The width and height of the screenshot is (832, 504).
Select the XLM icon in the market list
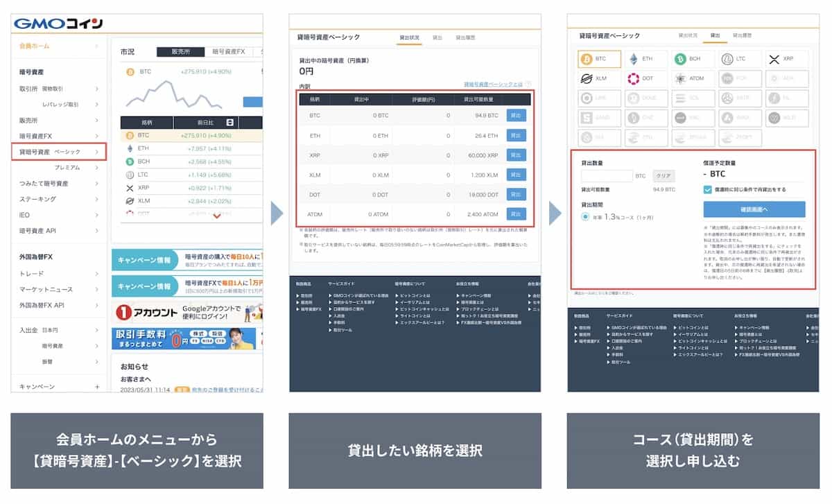[129, 201]
